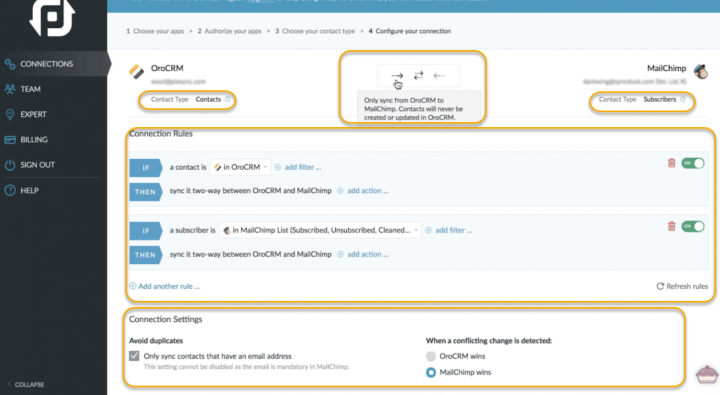Click the 'Connection Settings' heading
The height and width of the screenshot is (395, 720).
point(165,319)
